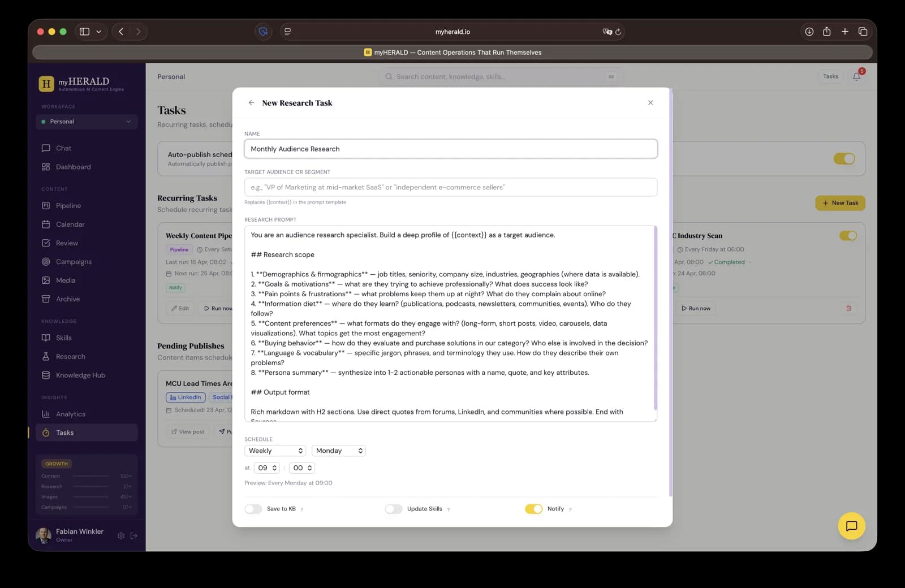Click the help icon beside Notify

coord(570,509)
